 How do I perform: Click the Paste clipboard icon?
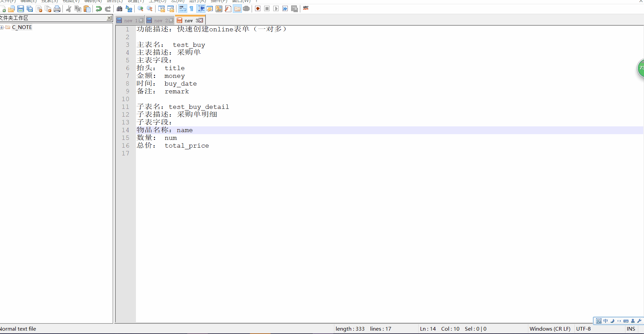[x=87, y=9]
